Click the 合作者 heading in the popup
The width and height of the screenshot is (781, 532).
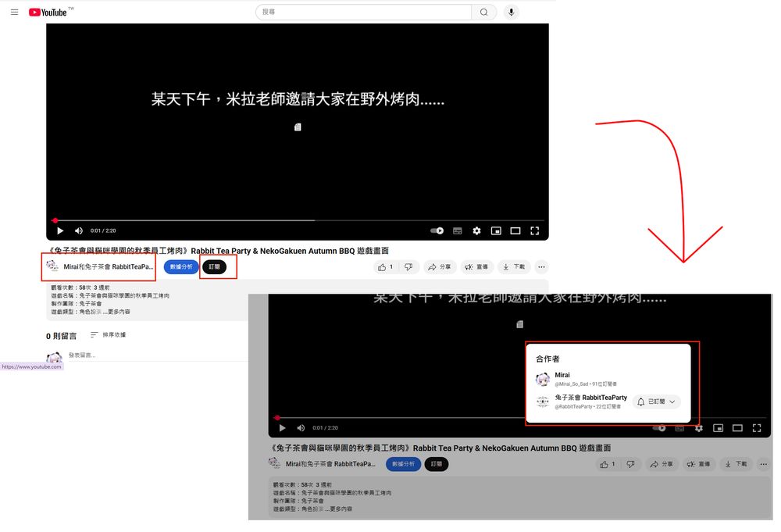click(548, 359)
